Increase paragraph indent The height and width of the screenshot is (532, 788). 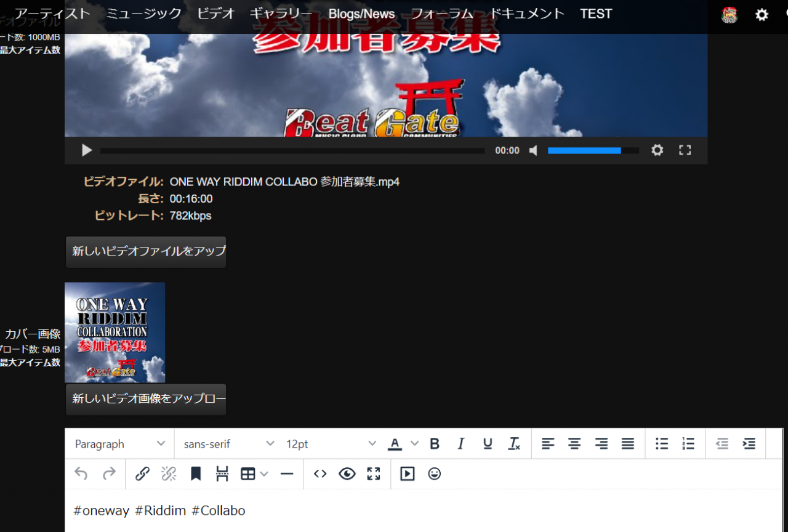click(749, 444)
